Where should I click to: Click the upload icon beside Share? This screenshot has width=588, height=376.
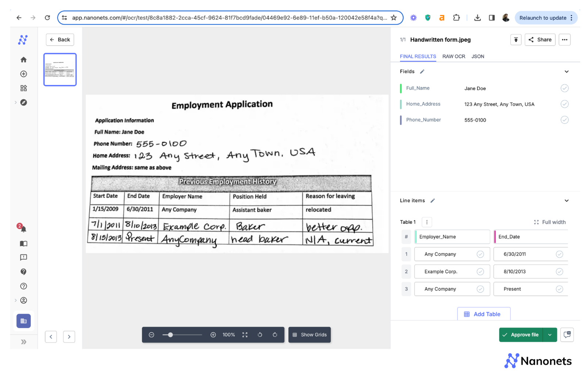[516, 39]
